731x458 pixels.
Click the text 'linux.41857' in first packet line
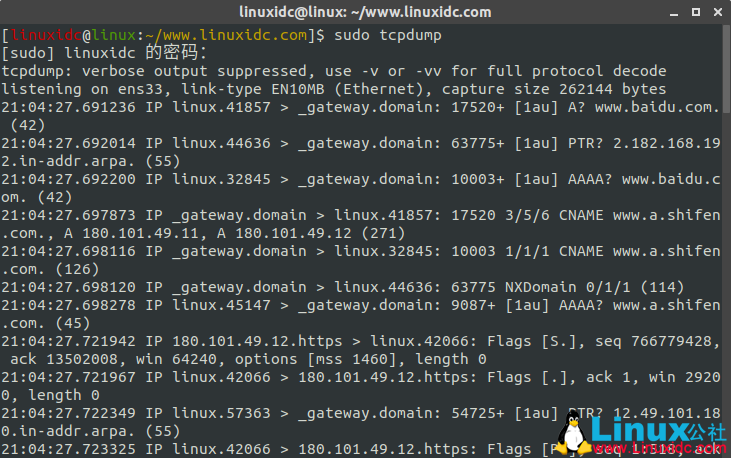(x=221, y=107)
